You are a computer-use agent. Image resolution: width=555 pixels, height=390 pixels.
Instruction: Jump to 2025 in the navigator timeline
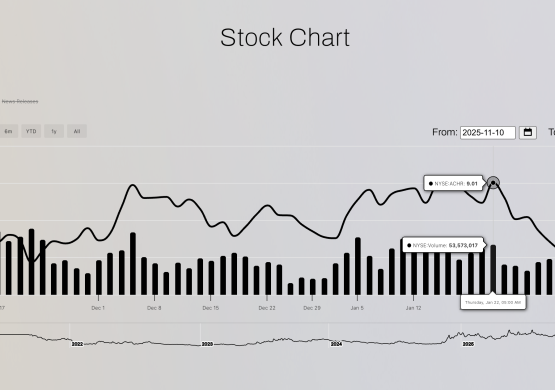(468, 344)
